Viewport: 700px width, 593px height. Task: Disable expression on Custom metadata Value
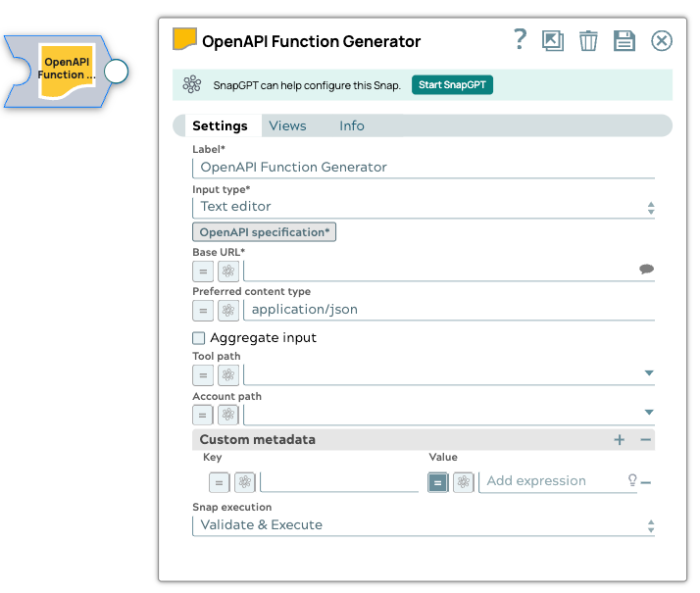click(438, 482)
